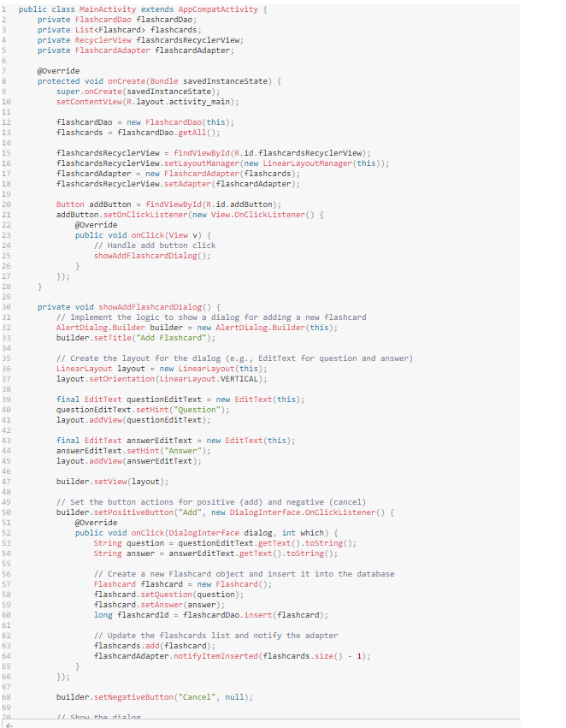Click 'builder.setTitle("Add Flashcard");' line

click(136, 338)
